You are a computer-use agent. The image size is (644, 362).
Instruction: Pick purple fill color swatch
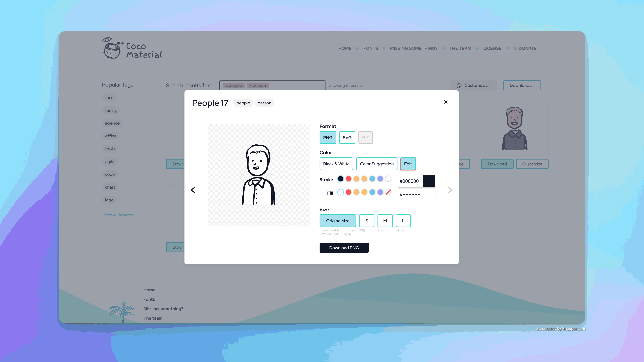pyautogui.click(x=380, y=192)
